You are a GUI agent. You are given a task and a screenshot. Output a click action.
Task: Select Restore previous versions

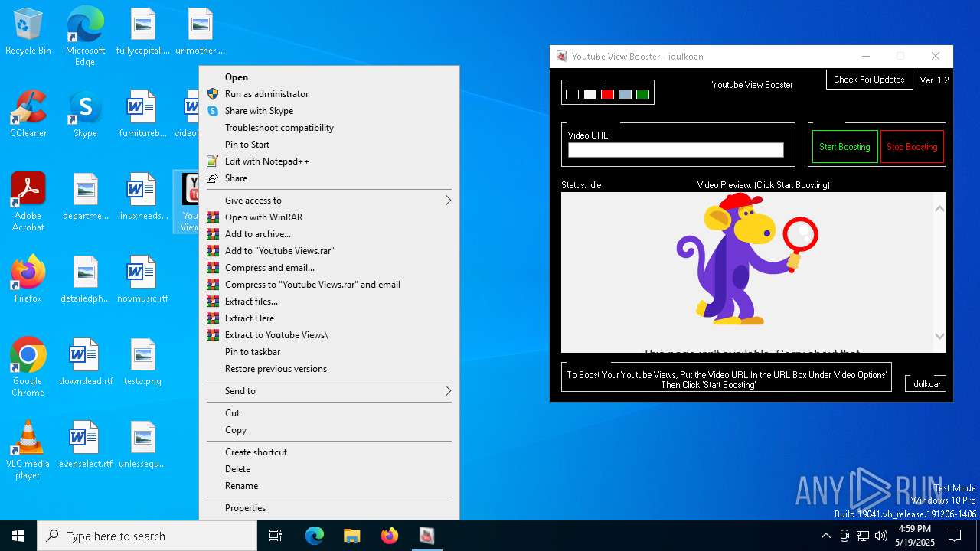pos(329,369)
